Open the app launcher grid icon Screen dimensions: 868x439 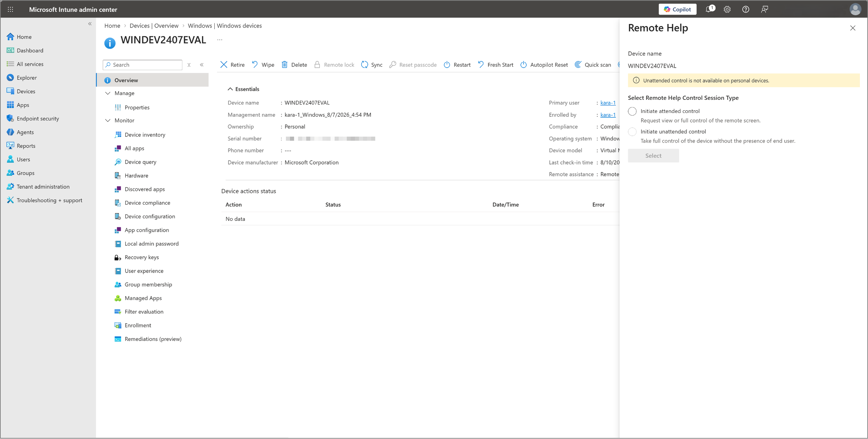11,9
